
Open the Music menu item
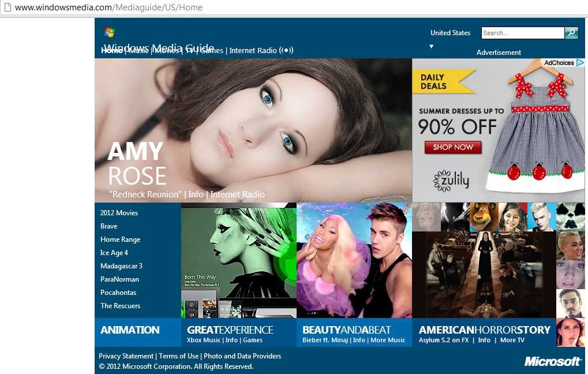tap(138, 50)
